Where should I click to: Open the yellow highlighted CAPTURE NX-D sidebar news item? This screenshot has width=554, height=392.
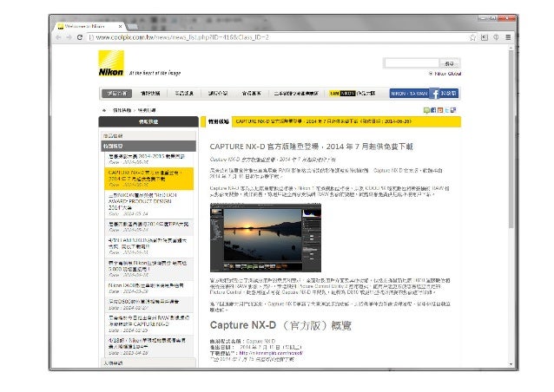point(149,179)
